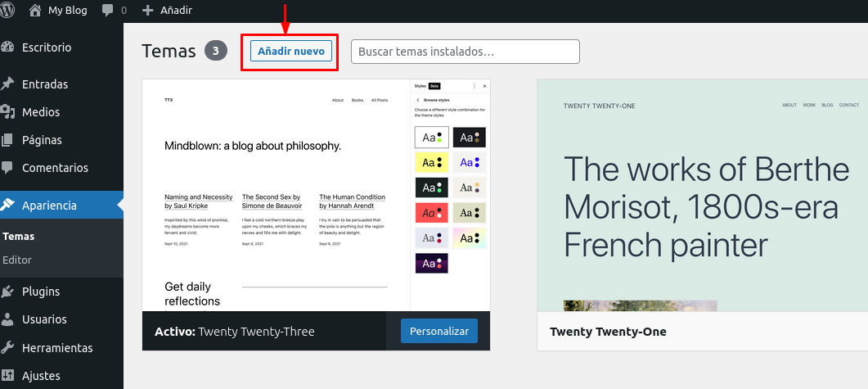Viewport: 868px width, 389px height.
Task: Click the Usuarios person icon
Action: pos(7,319)
